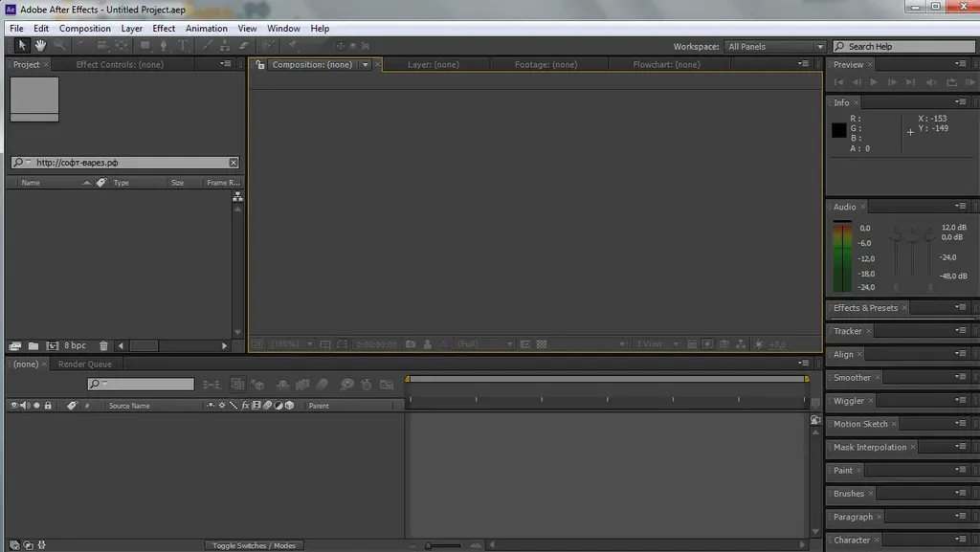Screen dimensions: 980x552
Task: Open the Audio panel options menu
Action: pos(961,206)
